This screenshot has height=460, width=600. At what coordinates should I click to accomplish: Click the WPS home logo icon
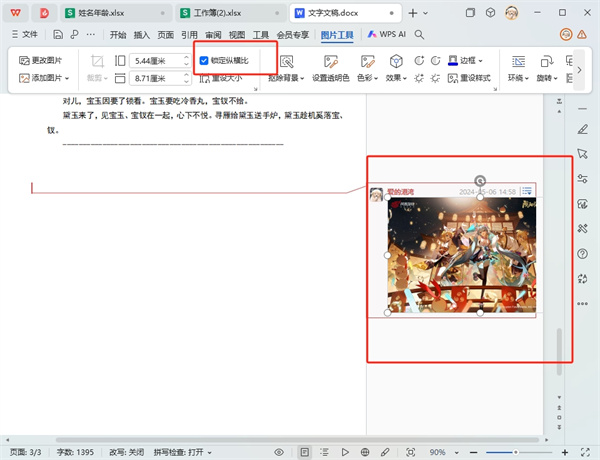point(15,13)
